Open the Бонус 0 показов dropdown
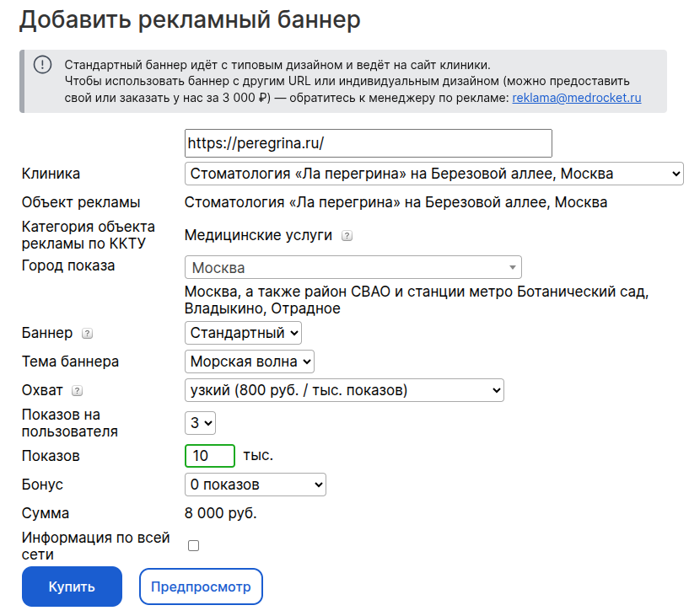 click(256, 485)
